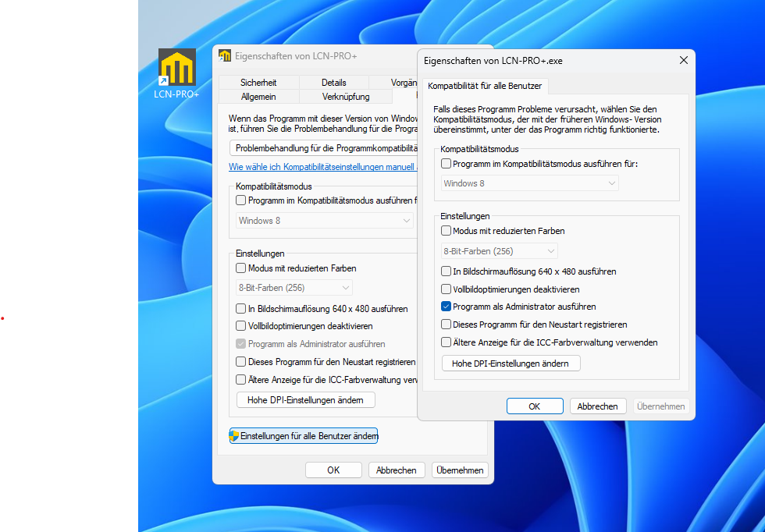Click OK in the back properties window

coord(334,470)
